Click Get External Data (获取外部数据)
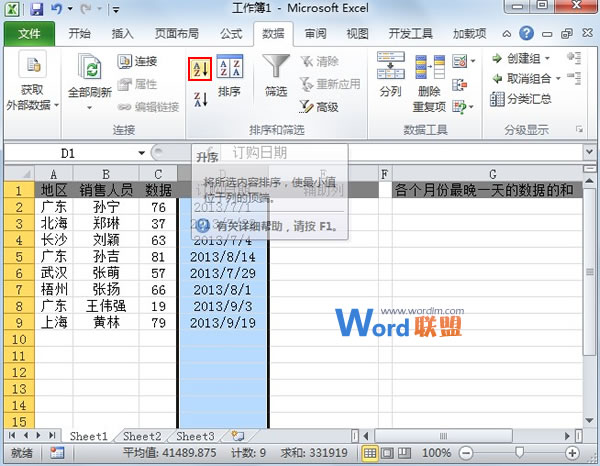This screenshot has width=600, height=466. point(32,81)
